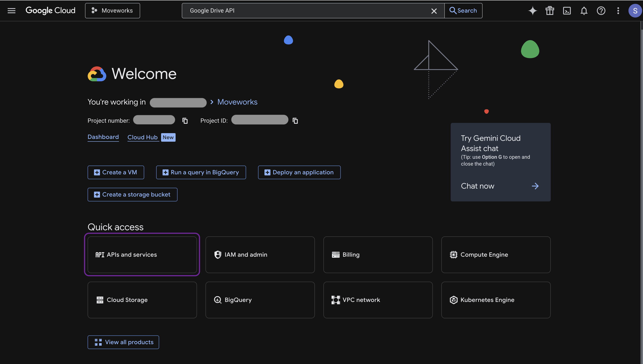
Task: Copy the project number
Action: click(x=185, y=121)
